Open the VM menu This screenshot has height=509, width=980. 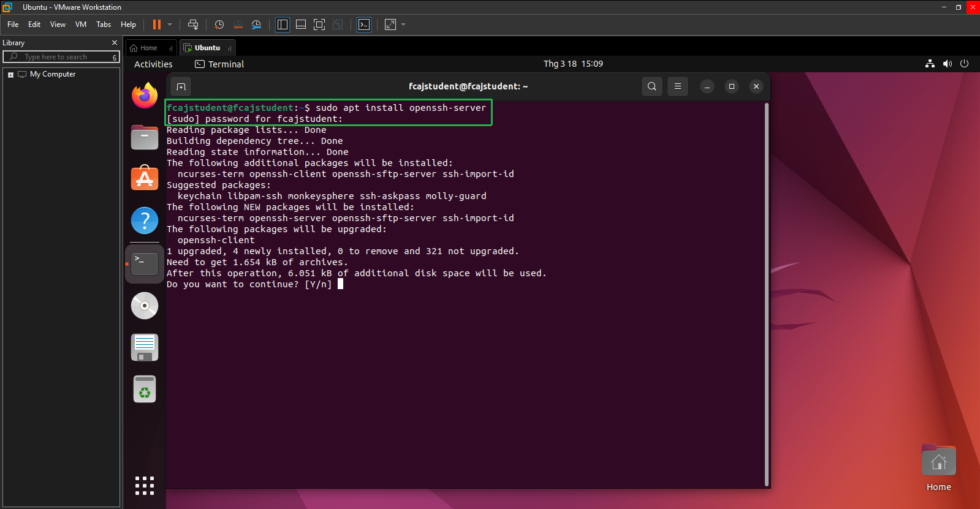point(81,25)
